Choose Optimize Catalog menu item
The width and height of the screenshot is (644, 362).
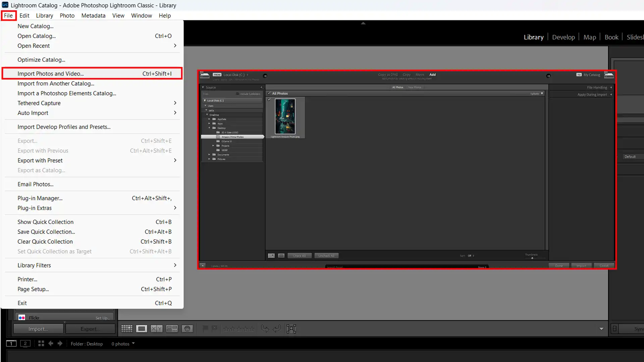click(x=92, y=60)
